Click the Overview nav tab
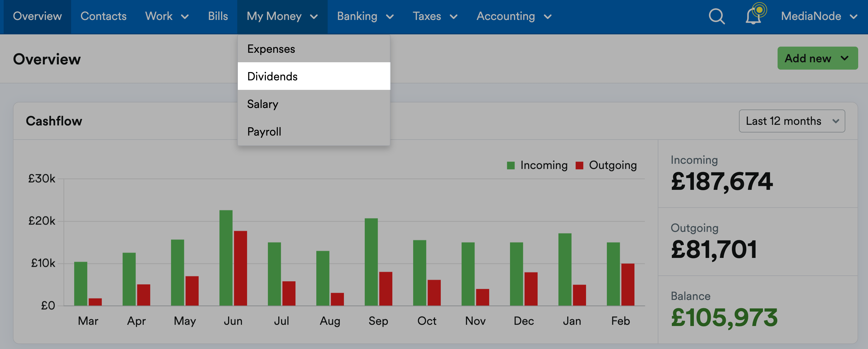 pyautogui.click(x=37, y=16)
